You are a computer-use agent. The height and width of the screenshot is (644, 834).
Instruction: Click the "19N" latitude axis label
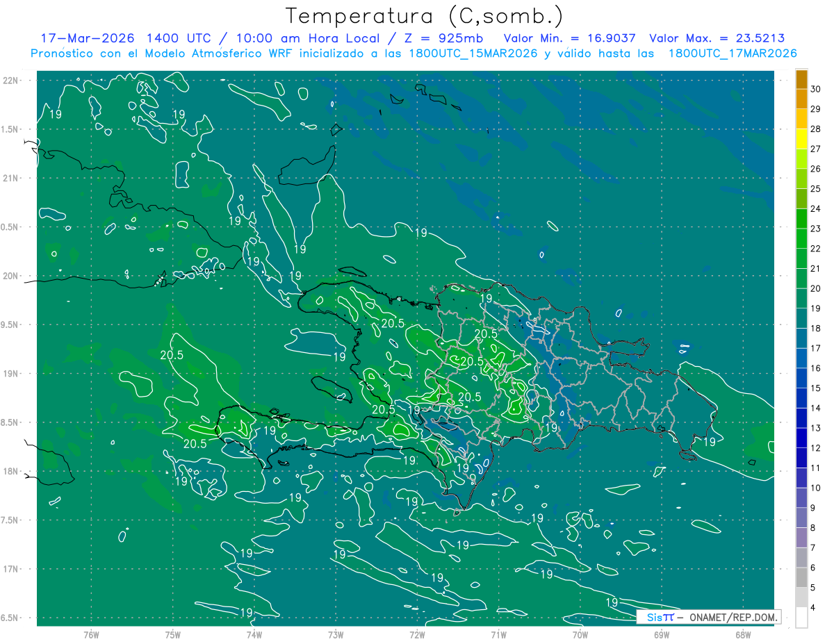(11, 374)
